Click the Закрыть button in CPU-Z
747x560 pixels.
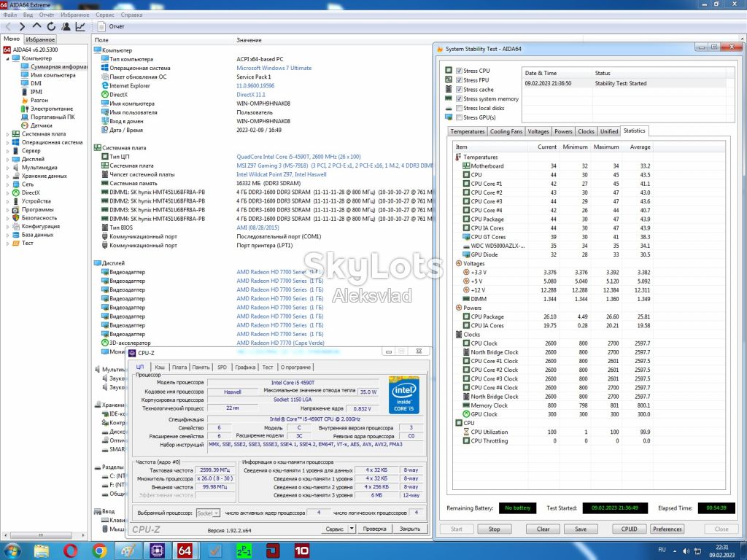click(410, 529)
